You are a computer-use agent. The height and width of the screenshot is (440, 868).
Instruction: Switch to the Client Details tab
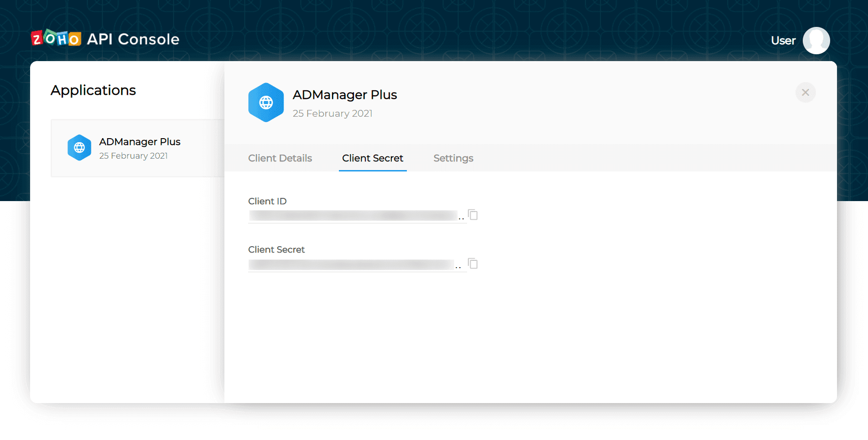click(x=280, y=158)
